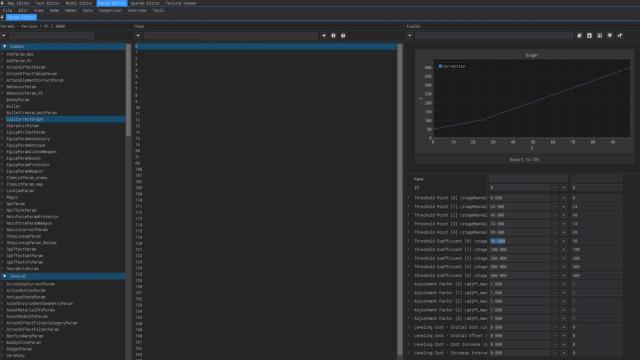Screen dimensions: 640x360
Task: Select ShopLineupParam_Recipe in the list
Action: tap(31, 243)
